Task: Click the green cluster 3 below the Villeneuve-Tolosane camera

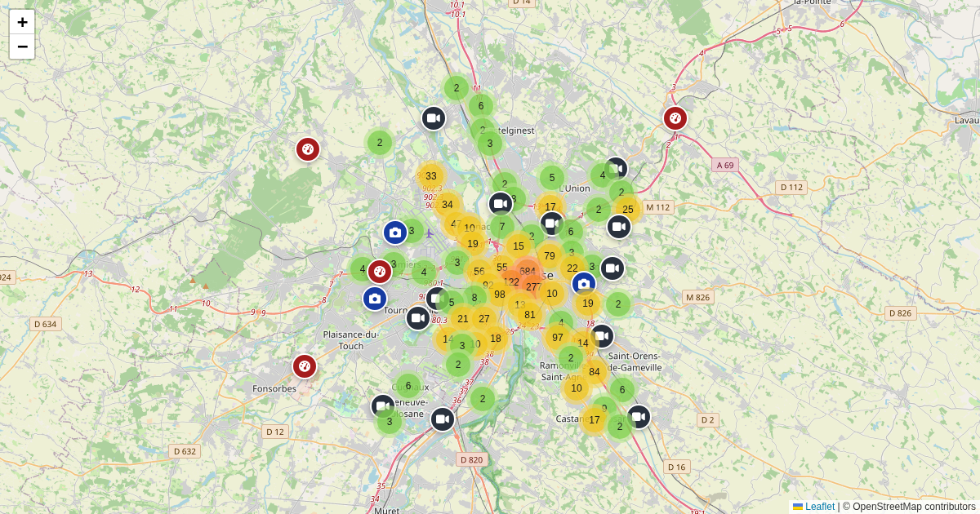Action: [x=390, y=422]
